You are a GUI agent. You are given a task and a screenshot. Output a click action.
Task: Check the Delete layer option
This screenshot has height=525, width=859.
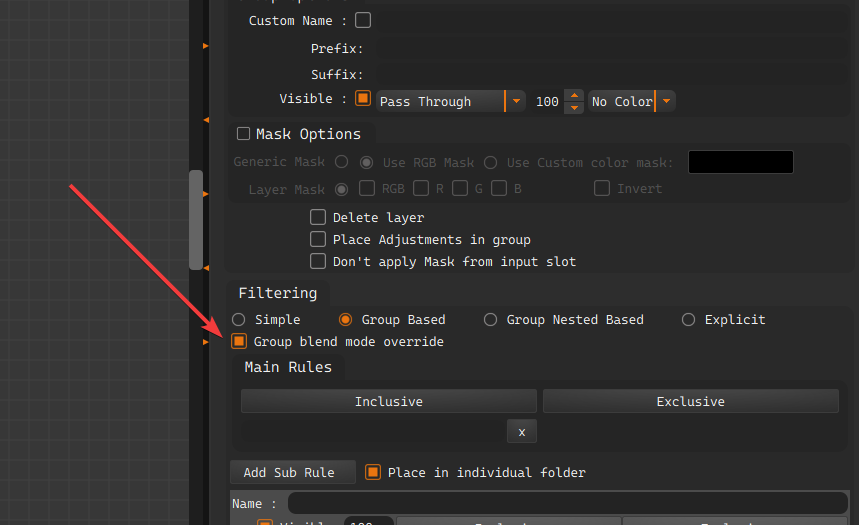click(318, 217)
